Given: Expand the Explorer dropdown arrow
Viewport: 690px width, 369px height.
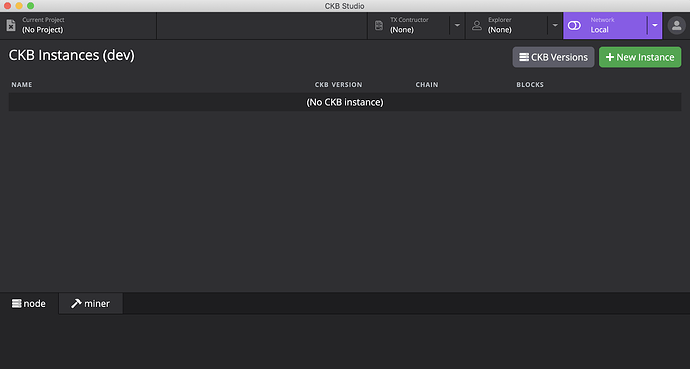Looking at the screenshot, I should coord(555,26).
